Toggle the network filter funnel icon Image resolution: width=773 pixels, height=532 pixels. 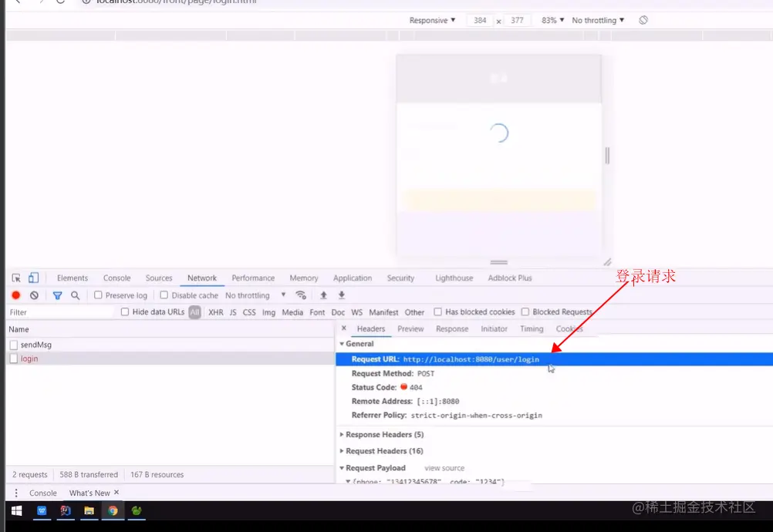[57, 295]
